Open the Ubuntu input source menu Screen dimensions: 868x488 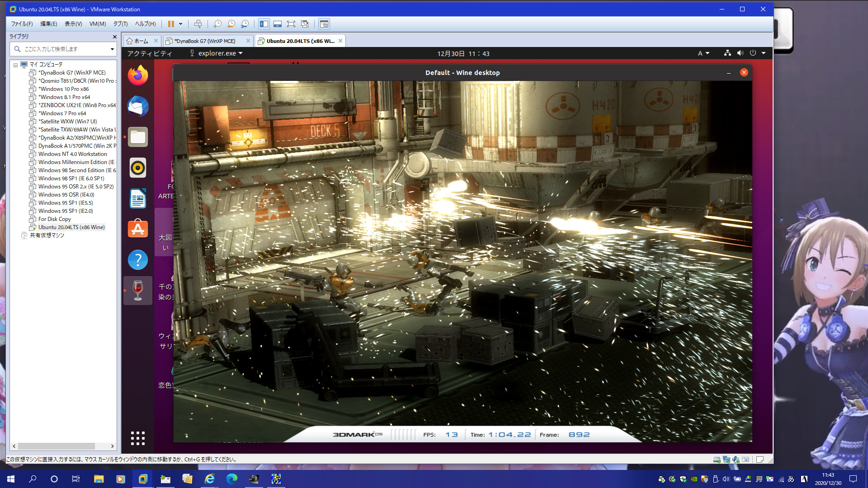point(703,53)
